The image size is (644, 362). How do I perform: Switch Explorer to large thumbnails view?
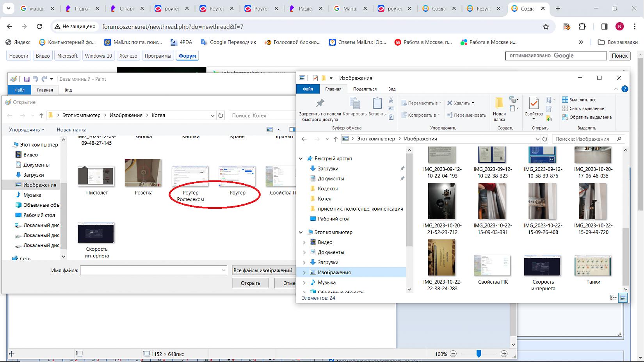[623, 298]
